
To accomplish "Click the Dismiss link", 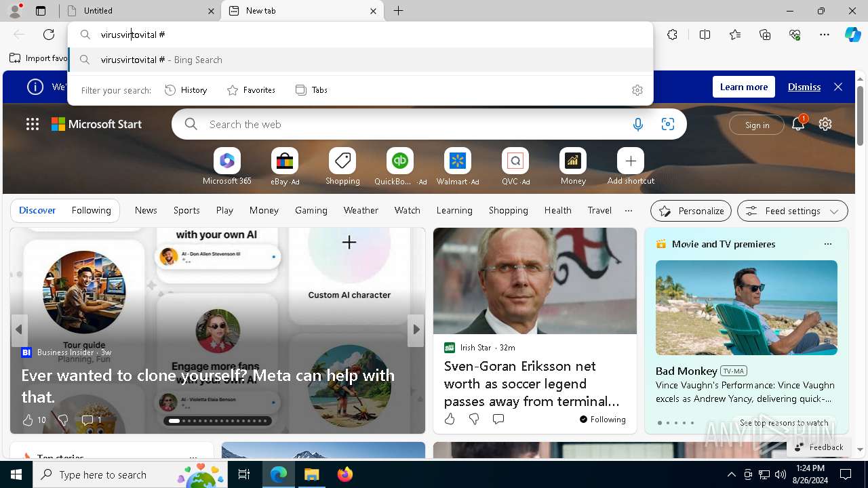I will (804, 87).
